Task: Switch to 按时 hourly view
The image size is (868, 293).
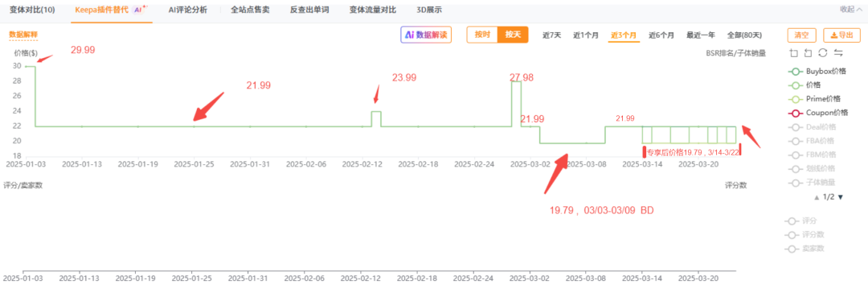Action: 482,35
